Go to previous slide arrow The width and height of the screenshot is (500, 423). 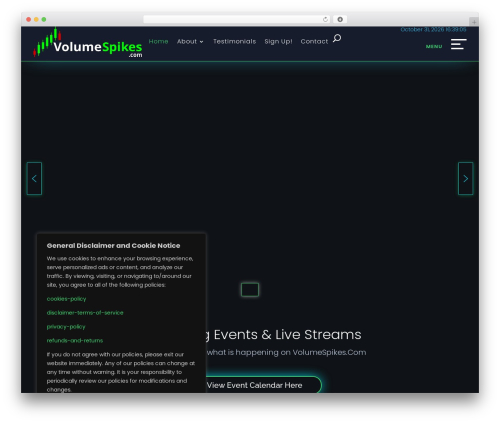pyautogui.click(x=34, y=178)
